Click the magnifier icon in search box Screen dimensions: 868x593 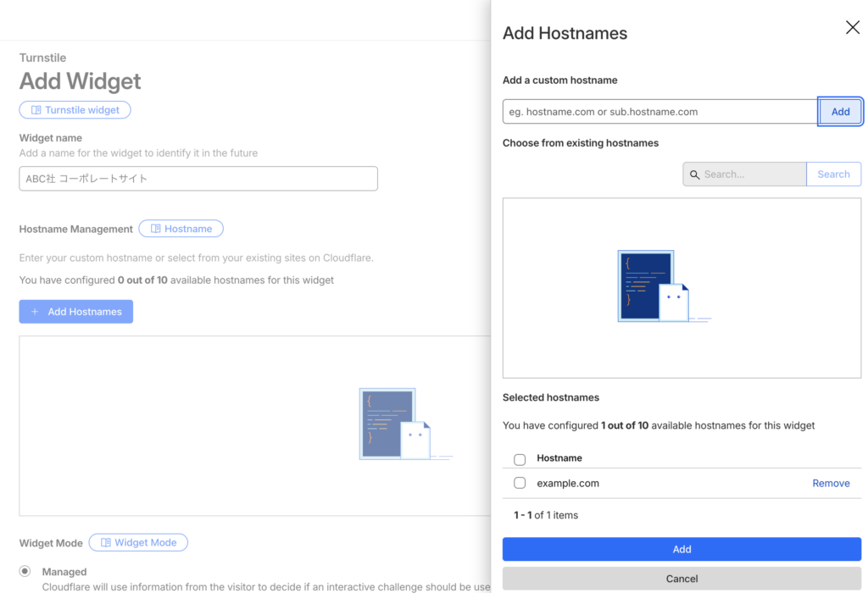click(695, 175)
